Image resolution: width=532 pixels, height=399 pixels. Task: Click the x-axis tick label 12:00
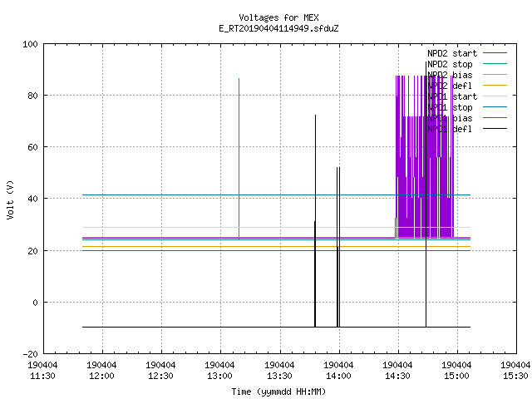point(101,376)
